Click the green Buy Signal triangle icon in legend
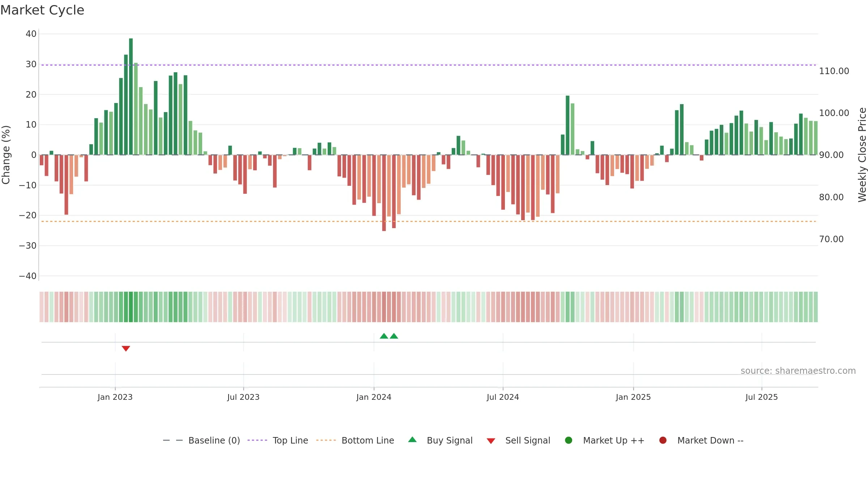 412,440
